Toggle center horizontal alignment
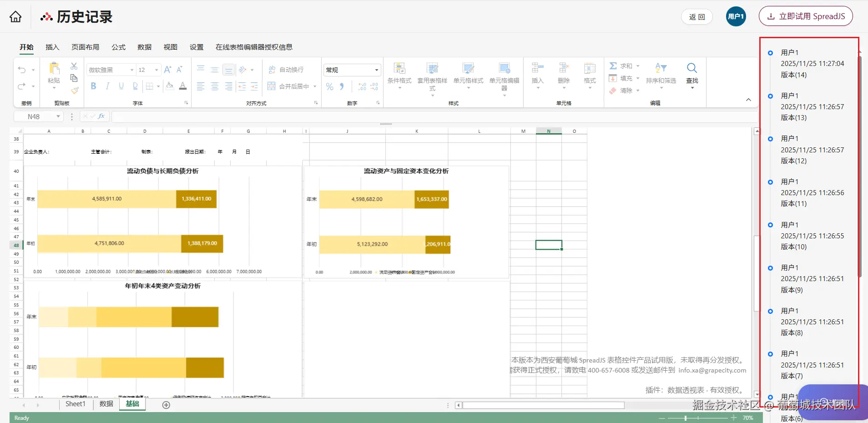Screen dimensions: 868x423 pyautogui.click(x=215, y=86)
